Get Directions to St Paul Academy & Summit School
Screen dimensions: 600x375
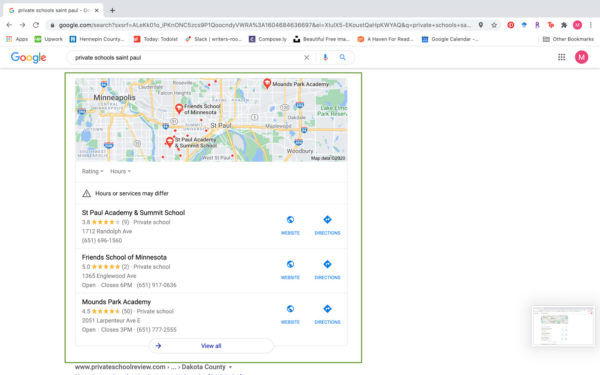click(327, 225)
